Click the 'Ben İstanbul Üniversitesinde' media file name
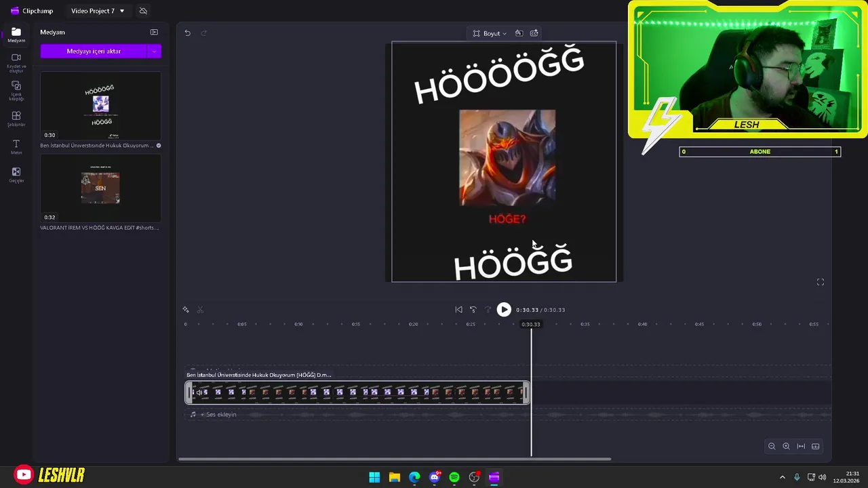Viewport: 868px width, 488px height. click(x=96, y=145)
